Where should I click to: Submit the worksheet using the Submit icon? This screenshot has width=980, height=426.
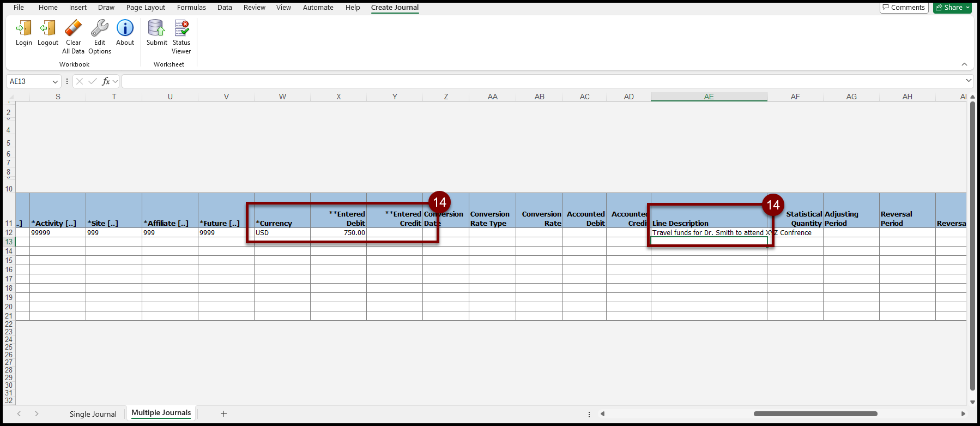(156, 28)
